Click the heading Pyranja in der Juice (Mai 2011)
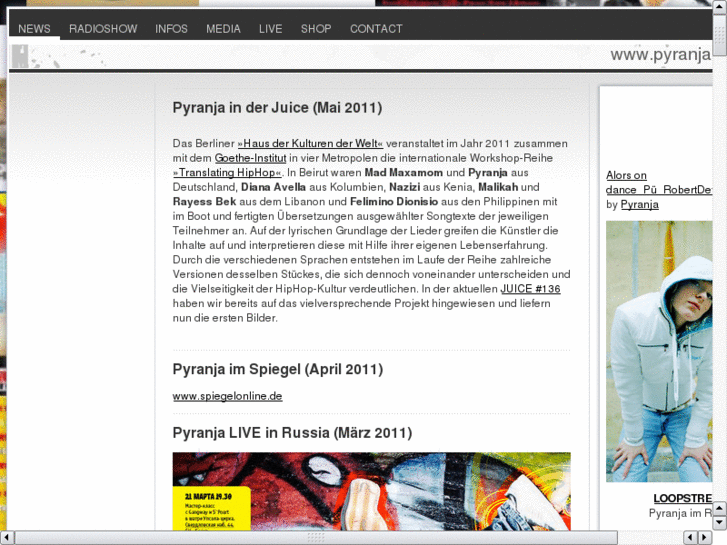The width and height of the screenshot is (727, 545). point(277,108)
